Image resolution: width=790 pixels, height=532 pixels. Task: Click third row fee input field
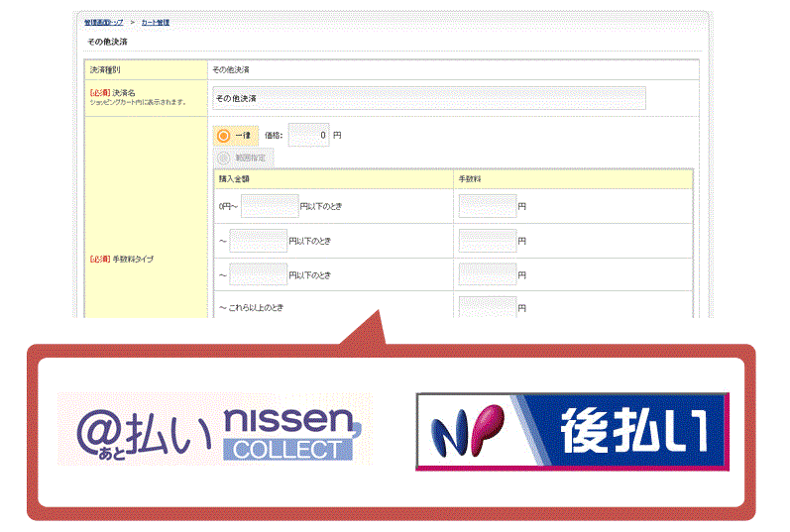click(488, 274)
